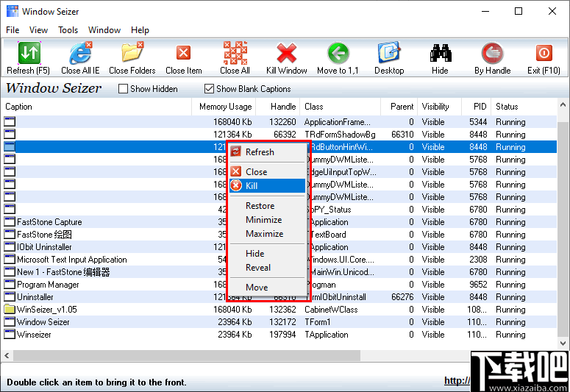Click the Close Item toolbar icon
570x392 pixels.
pyautogui.click(x=184, y=53)
